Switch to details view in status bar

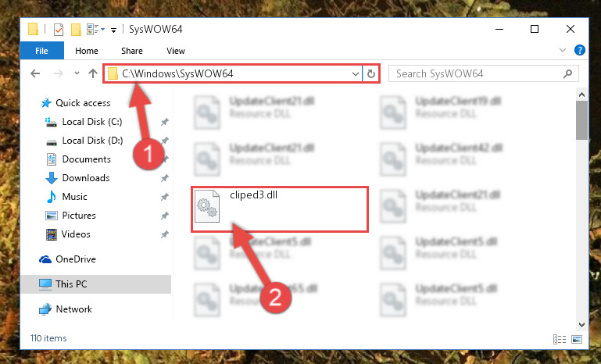[x=560, y=339]
